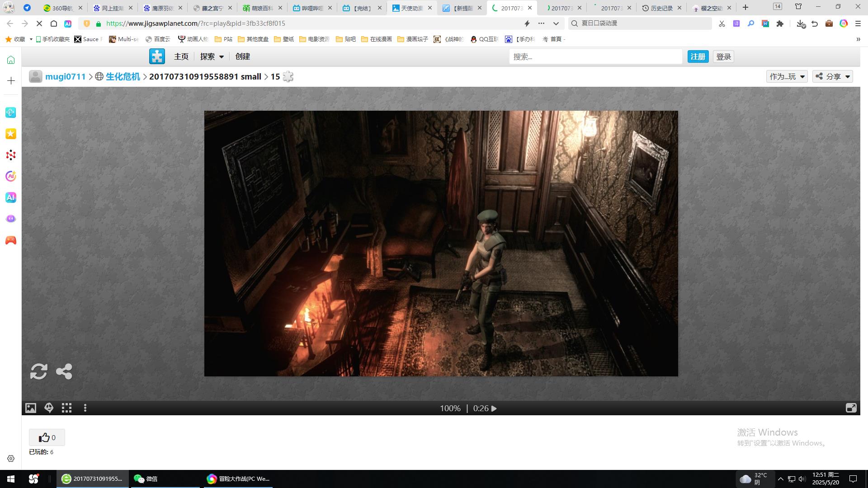Image resolution: width=868 pixels, height=488 pixels.
Task: Open the 生化危机 album link
Action: (x=123, y=76)
